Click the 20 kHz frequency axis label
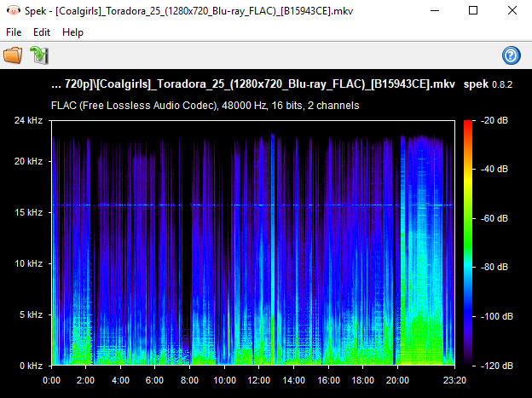Viewport: 532px width, 398px height. 28,161
